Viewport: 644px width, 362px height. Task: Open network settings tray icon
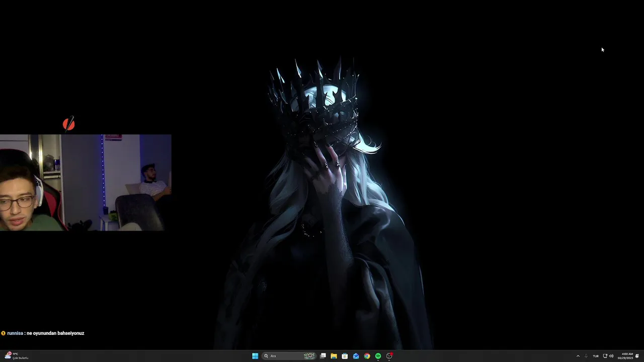605,356
